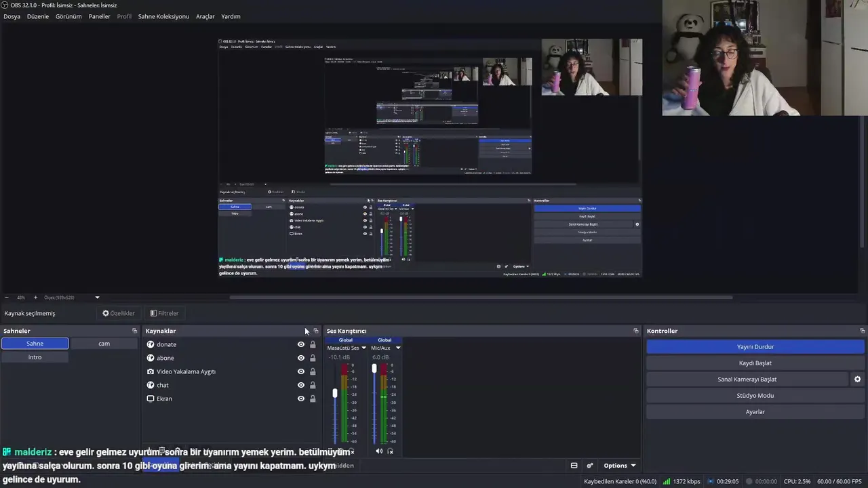Switch audio mixer layout icon

click(574, 466)
